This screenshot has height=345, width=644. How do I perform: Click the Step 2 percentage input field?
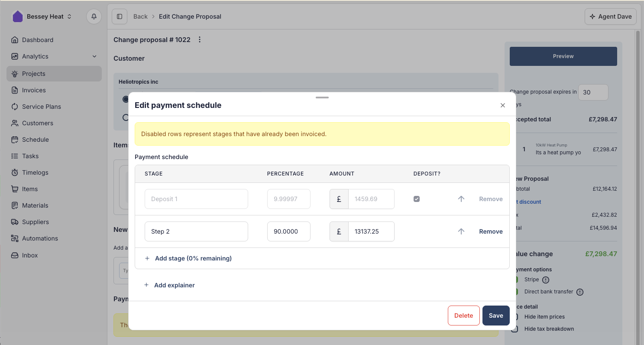(288, 231)
